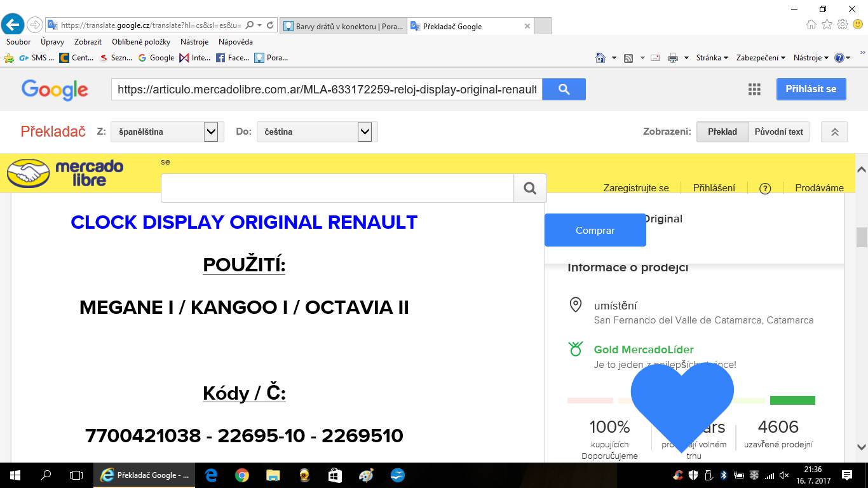Screen dimensions: 868x488
Task: Click the Read mail envelope icon
Action: tap(655, 58)
